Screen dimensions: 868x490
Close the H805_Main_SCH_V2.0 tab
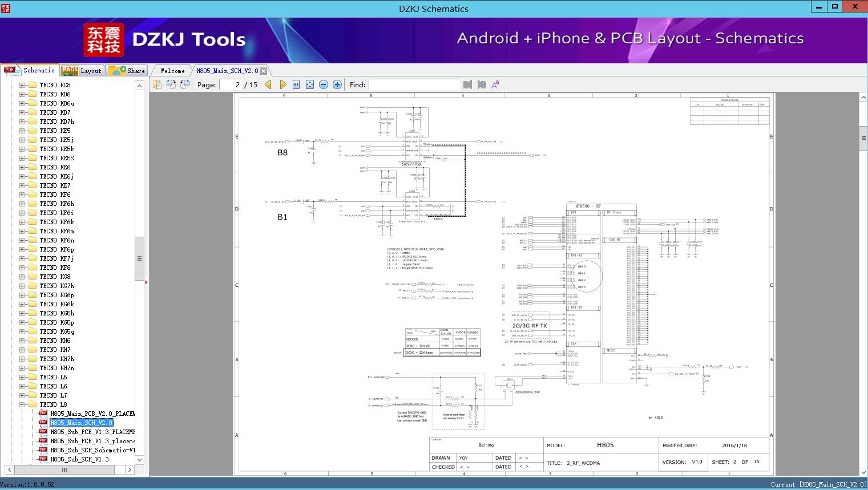click(x=263, y=71)
